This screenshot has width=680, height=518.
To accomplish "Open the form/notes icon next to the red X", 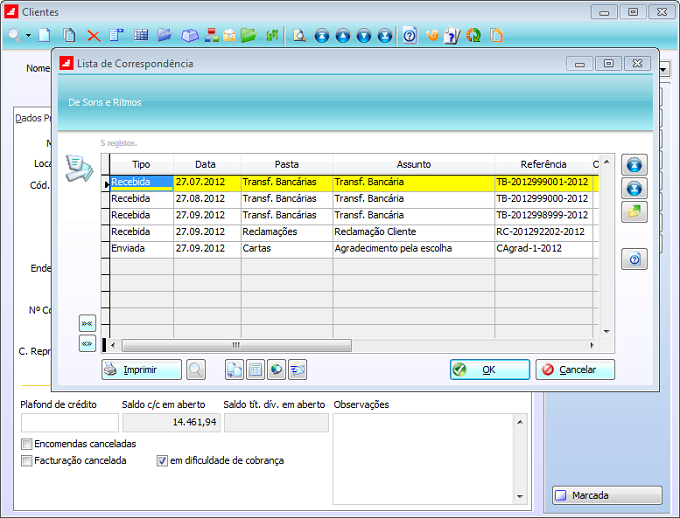I will (116, 35).
